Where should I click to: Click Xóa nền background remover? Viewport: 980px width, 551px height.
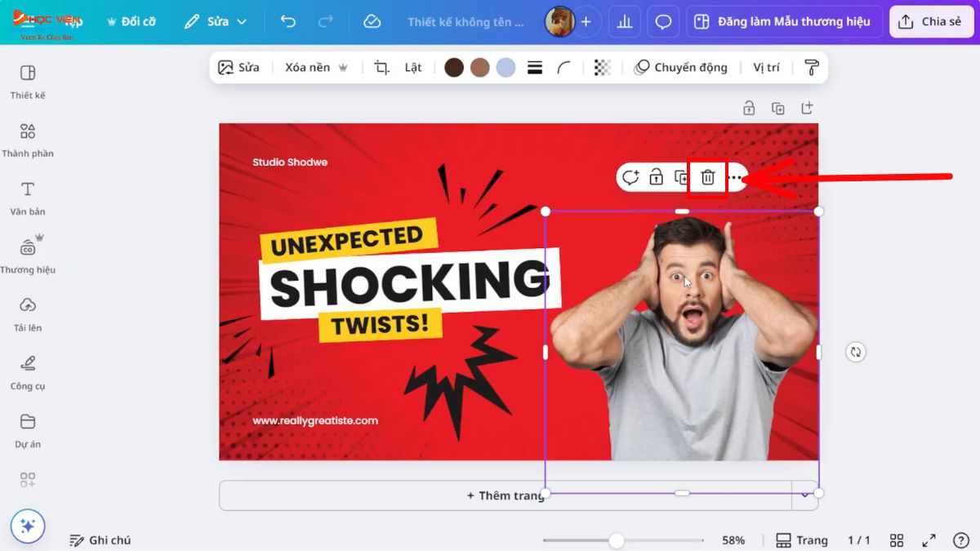316,68
